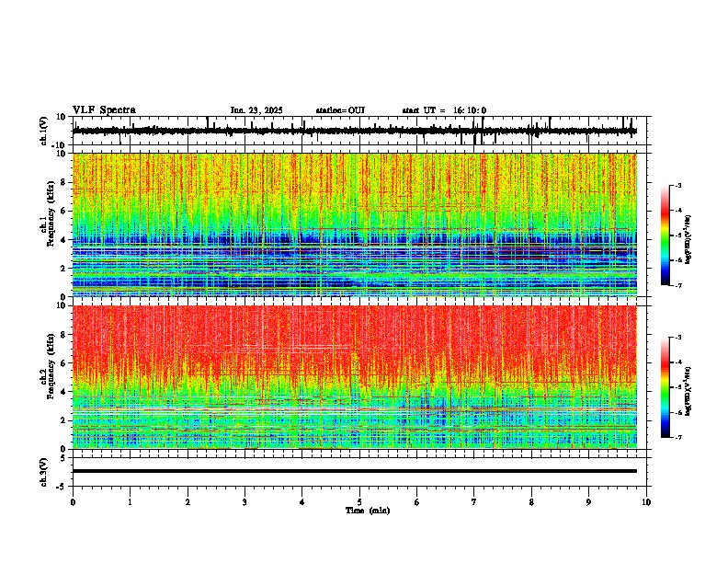Click the time axis tick label "3"
This screenshot has height=563, width=728.
coord(245,502)
